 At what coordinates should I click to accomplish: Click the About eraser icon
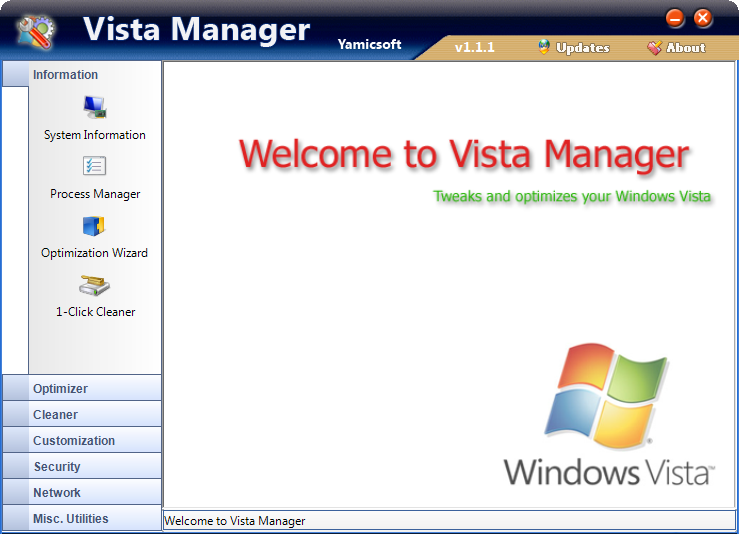655,47
